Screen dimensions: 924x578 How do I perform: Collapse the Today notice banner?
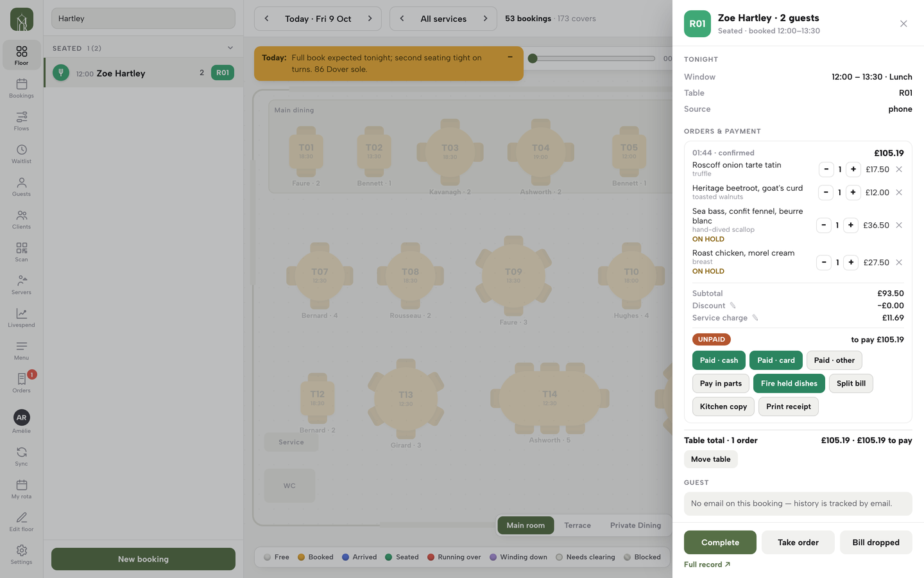coord(510,57)
